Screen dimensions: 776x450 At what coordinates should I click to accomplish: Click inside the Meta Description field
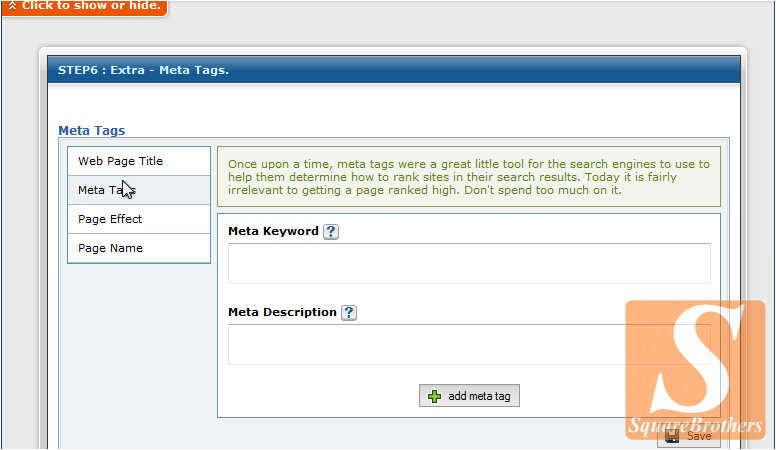(469, 345)
